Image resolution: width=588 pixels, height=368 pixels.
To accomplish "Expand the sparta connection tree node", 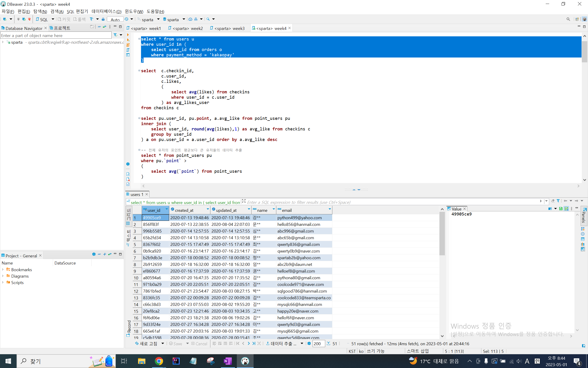I will pyautogui.click(x=3, y=42).
